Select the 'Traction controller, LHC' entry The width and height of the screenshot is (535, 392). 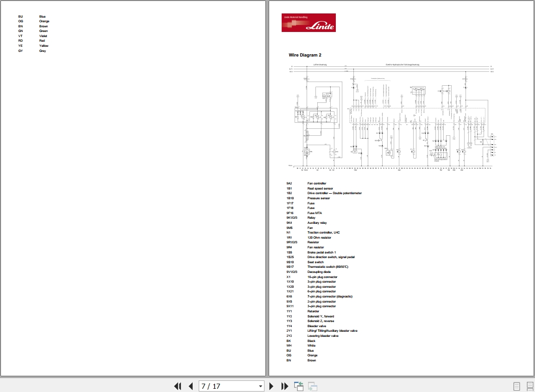click(x=323, y=232)
